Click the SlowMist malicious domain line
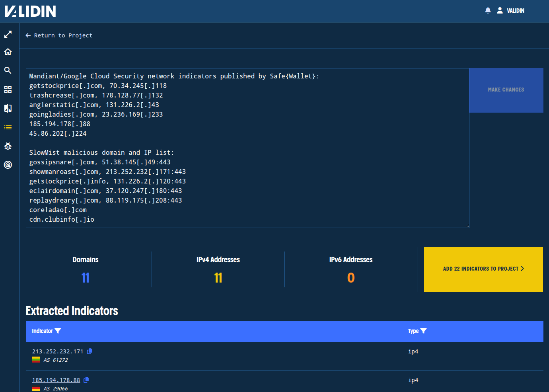This screenshot has width=549, height=392. pyautogui.click(x=101, y=153)
